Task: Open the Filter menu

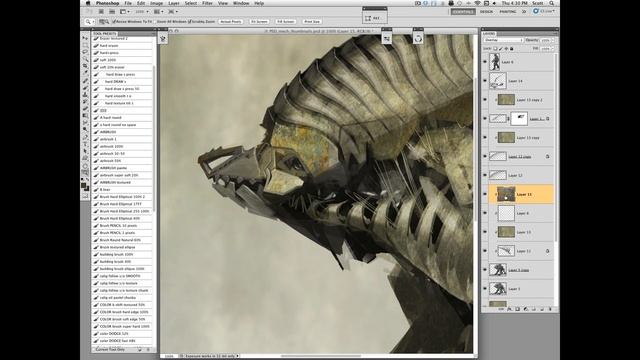Action: tap(207, 3)
